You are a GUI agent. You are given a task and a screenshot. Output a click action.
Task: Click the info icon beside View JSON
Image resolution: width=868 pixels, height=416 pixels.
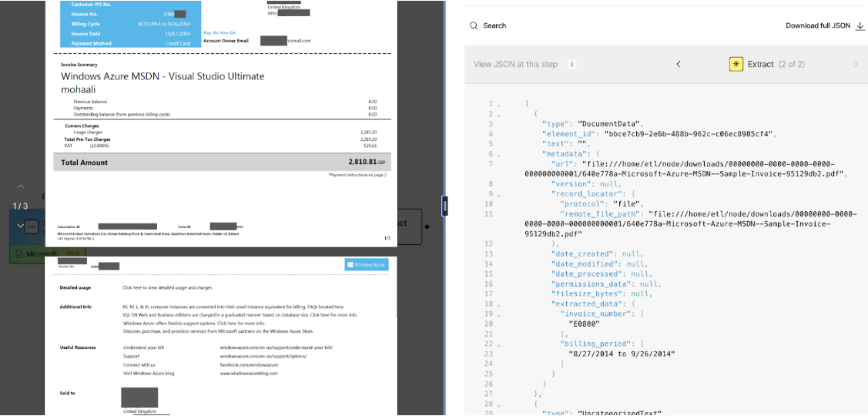tap(571, 64)
